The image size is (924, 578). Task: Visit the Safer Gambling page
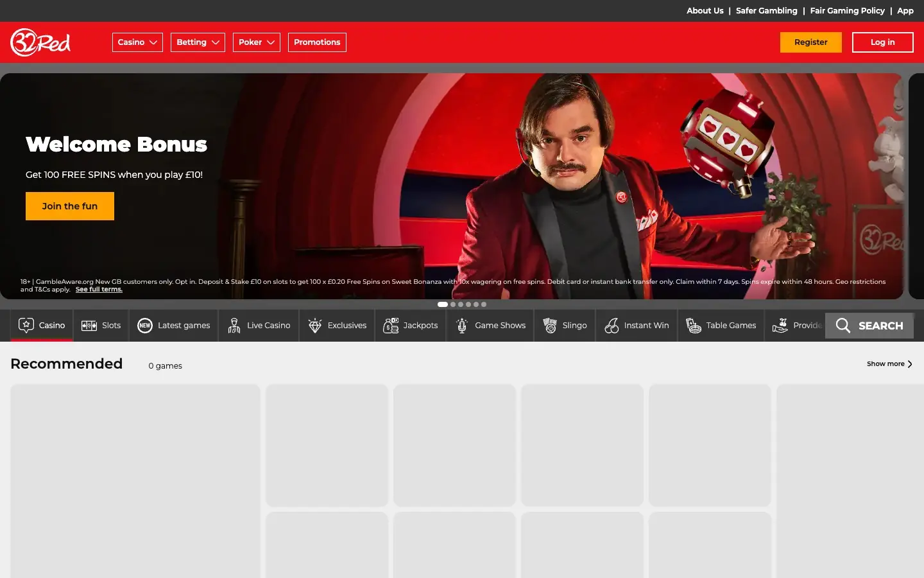767,11
